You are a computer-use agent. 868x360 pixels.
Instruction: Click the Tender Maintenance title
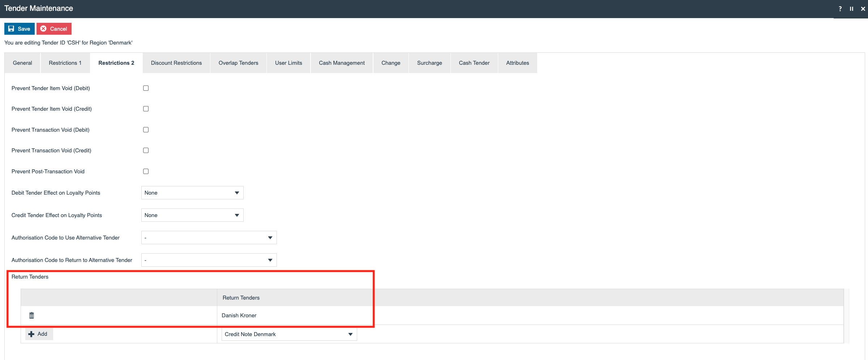point(39,8)
